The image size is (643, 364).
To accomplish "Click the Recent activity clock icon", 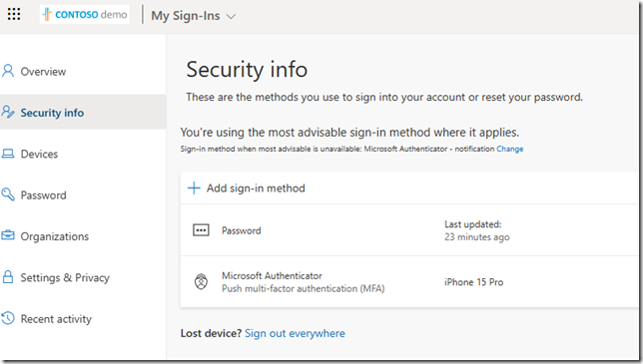I will click(8, 318).
